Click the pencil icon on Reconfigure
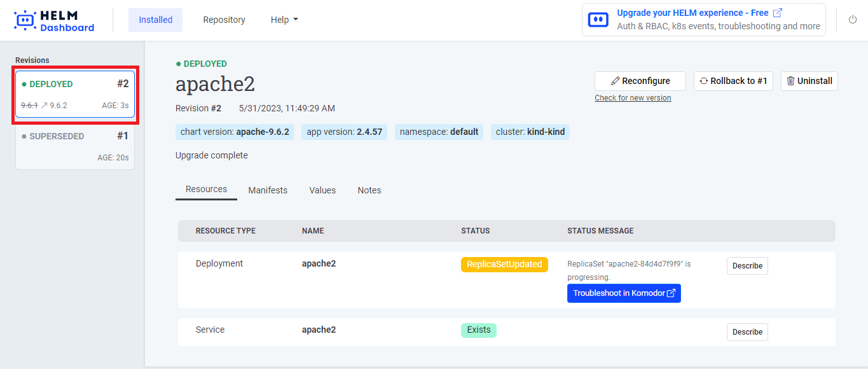Screen dimensions: 868x369 (x=615, y=81)
